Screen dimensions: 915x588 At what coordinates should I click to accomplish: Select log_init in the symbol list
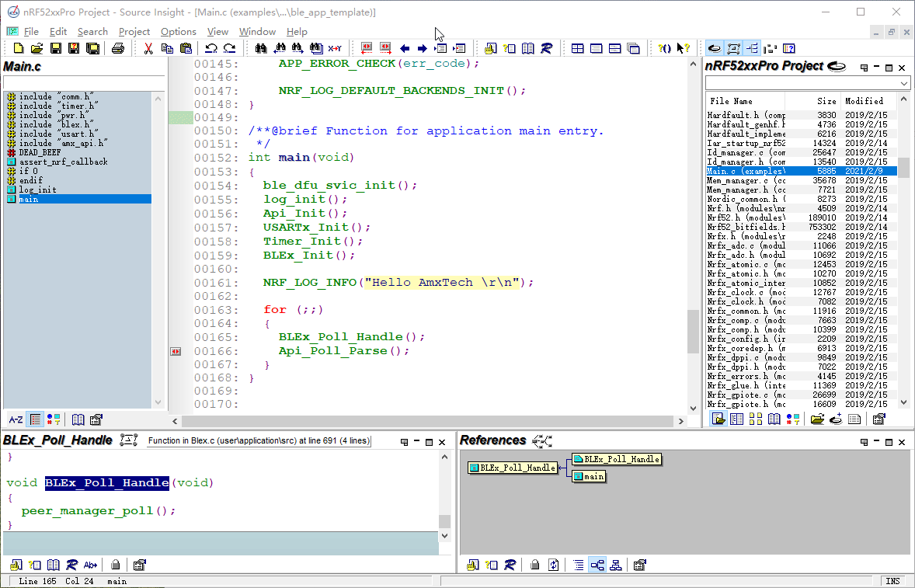coord(38,190)
